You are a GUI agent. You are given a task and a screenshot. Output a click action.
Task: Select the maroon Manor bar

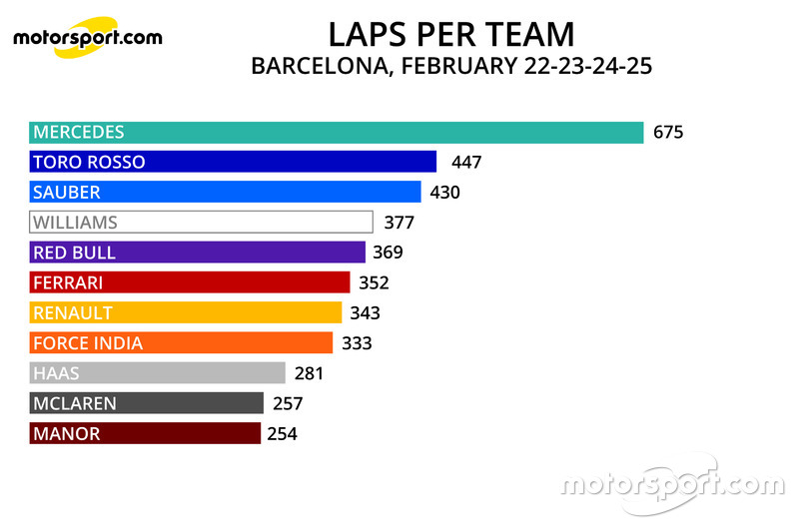coord(145,433)
